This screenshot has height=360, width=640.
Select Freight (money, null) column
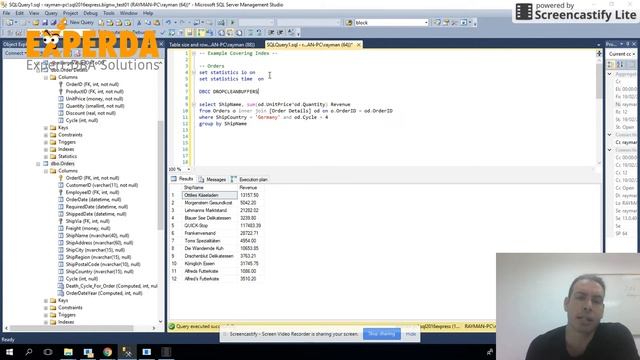88,229
